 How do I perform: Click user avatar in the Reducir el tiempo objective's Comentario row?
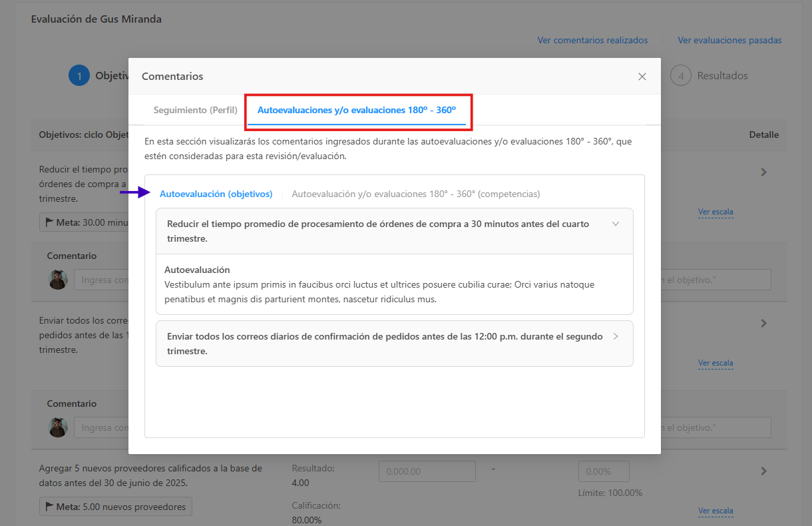[x=58, y=280]
